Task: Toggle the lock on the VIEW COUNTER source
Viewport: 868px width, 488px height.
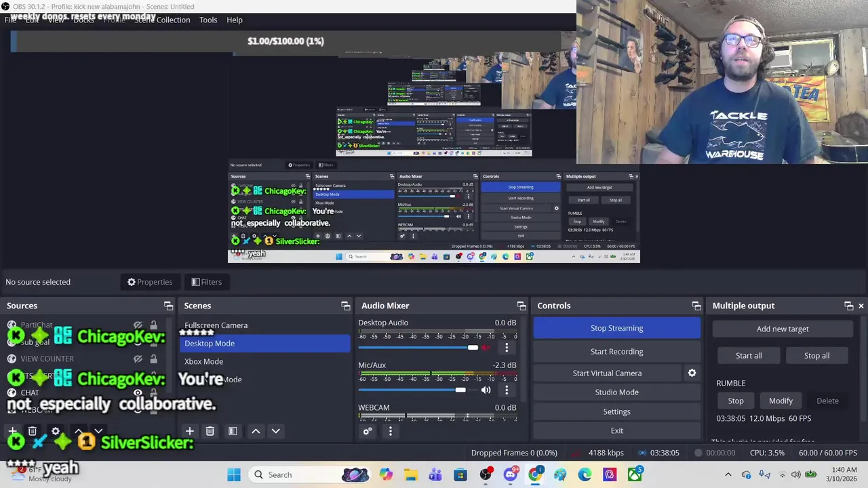Action: tap(154, 359)
